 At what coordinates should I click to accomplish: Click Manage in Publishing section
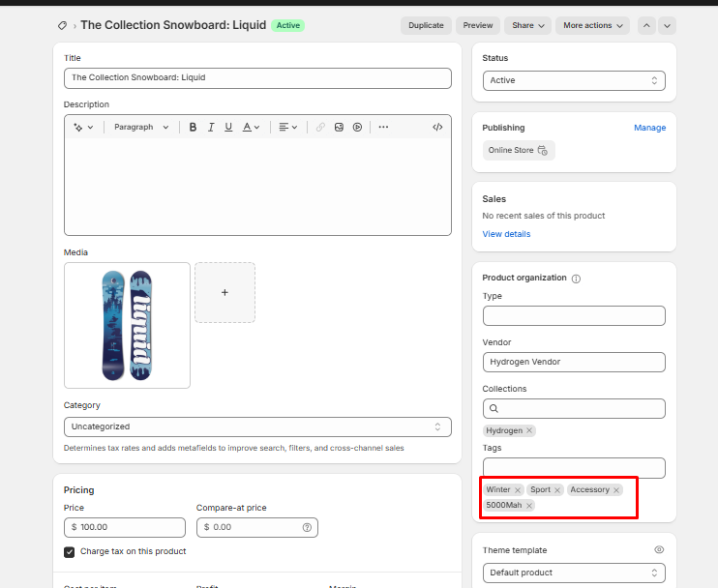pos(649,128)
